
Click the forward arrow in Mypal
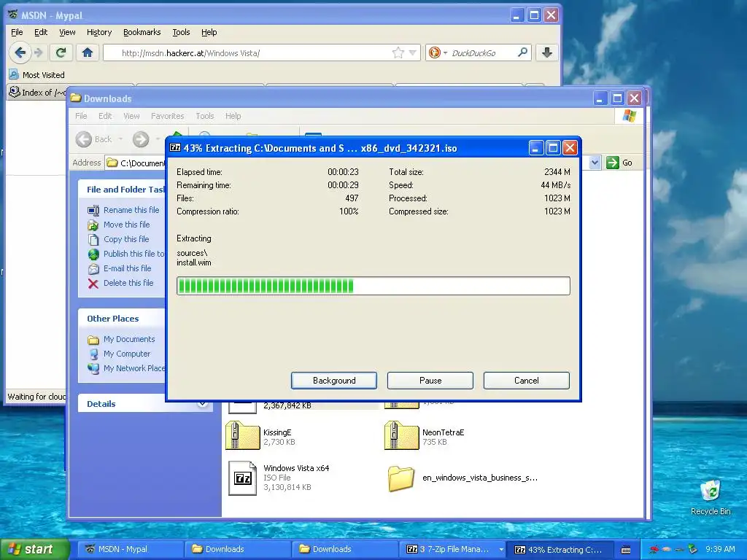click(x=39, y=52)
